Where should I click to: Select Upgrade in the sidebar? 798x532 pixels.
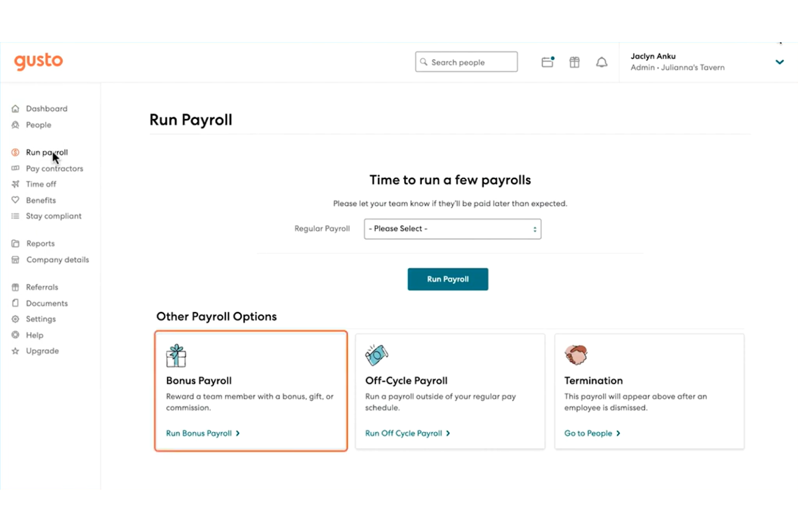[43, 351]
